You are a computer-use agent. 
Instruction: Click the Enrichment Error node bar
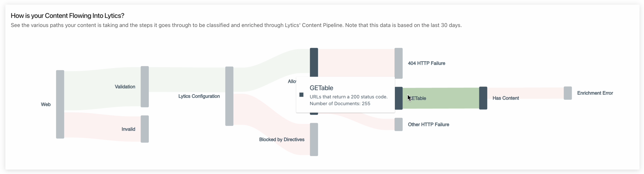pos(568,93)
